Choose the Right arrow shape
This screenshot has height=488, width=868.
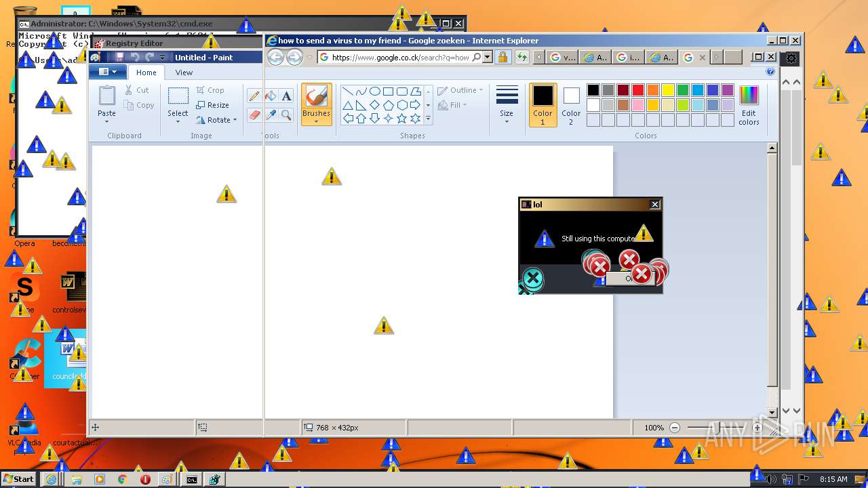click(x=415, y=105)
